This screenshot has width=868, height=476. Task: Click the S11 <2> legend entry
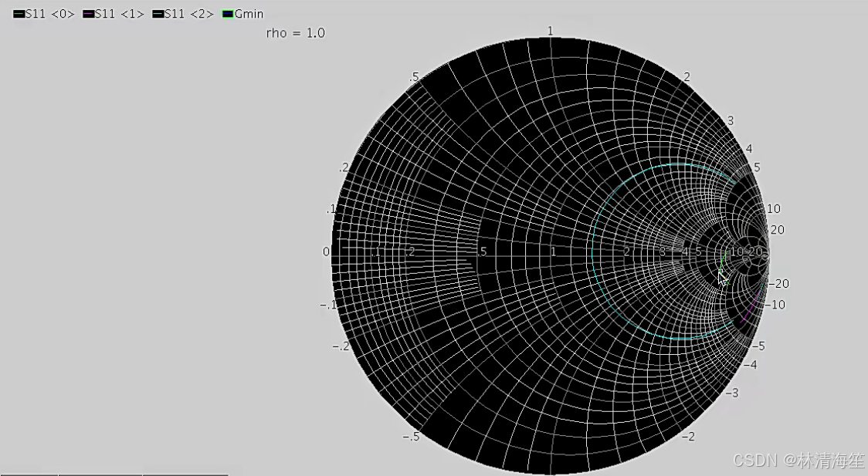[x=183, y=14]
